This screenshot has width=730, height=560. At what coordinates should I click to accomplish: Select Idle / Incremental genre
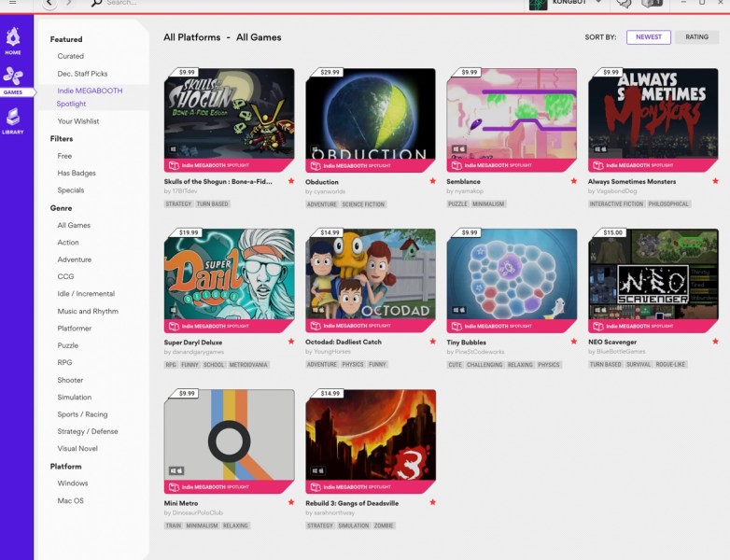pos(86,294)
